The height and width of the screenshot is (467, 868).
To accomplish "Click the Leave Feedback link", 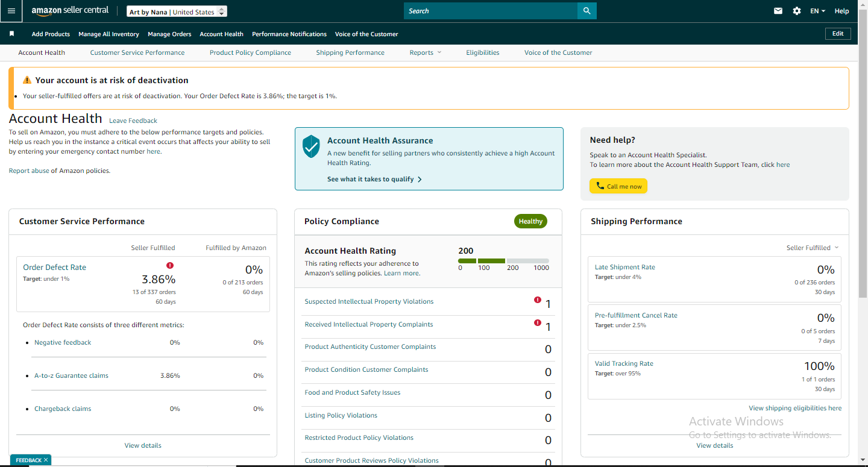I will [x=133, y=121].
